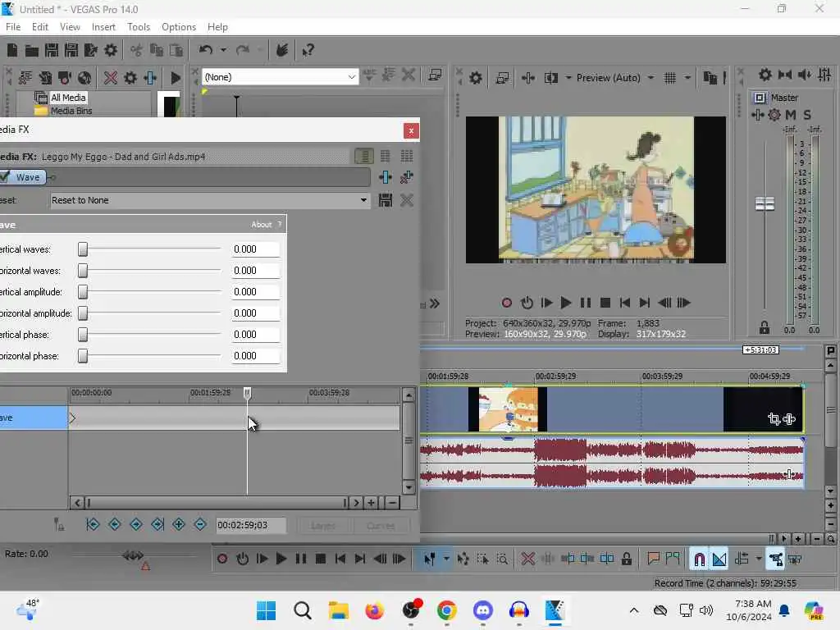Zoom in the keyframe timeline with plus
840x630 pixels.
tap(371, 503)
